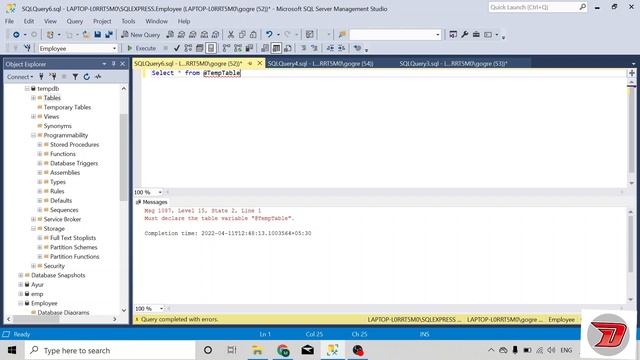Click Windows Start button
This screenshot has height=360, width=640.
tap(12, 350)
